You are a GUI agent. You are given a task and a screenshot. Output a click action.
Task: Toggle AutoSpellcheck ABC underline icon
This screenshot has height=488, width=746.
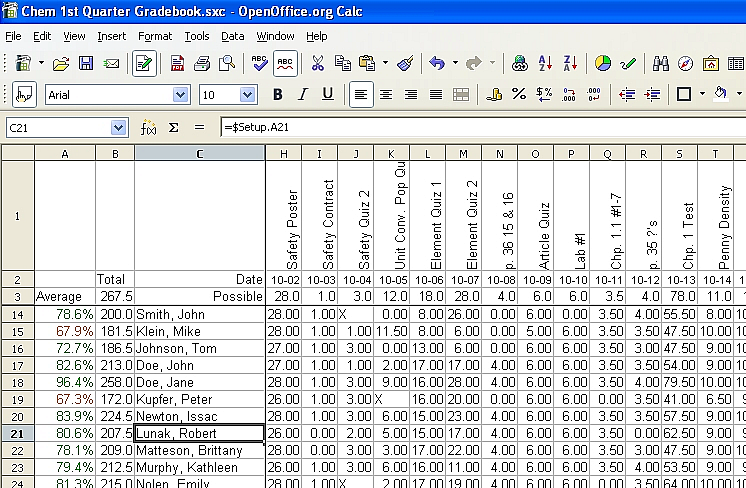(x=285, y=63)
